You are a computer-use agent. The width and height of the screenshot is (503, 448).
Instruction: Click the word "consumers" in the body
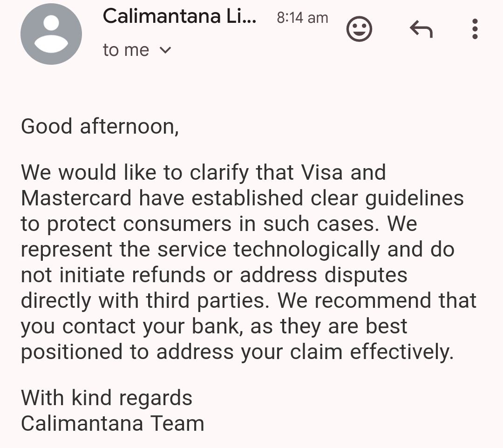pyautogui.click(x=177, y=224)
